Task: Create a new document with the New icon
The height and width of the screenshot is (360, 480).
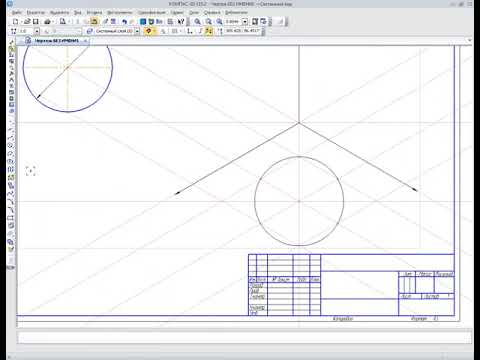Action: pos(15,22)
